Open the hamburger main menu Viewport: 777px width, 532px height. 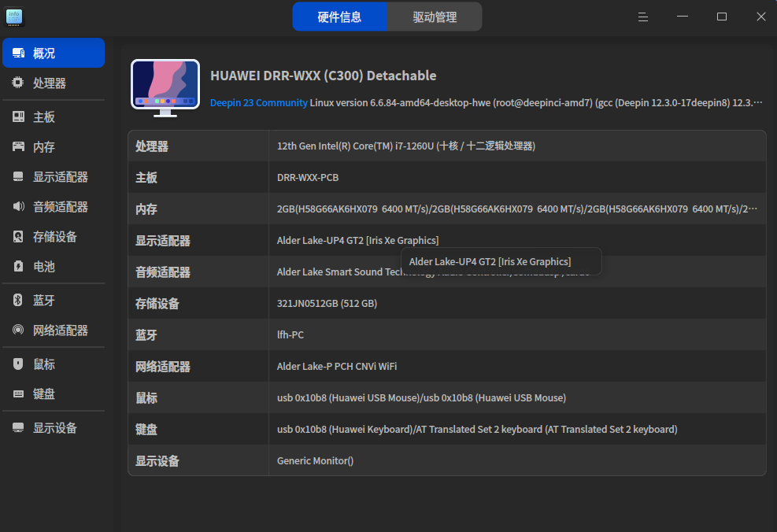(x=642, y=17)
